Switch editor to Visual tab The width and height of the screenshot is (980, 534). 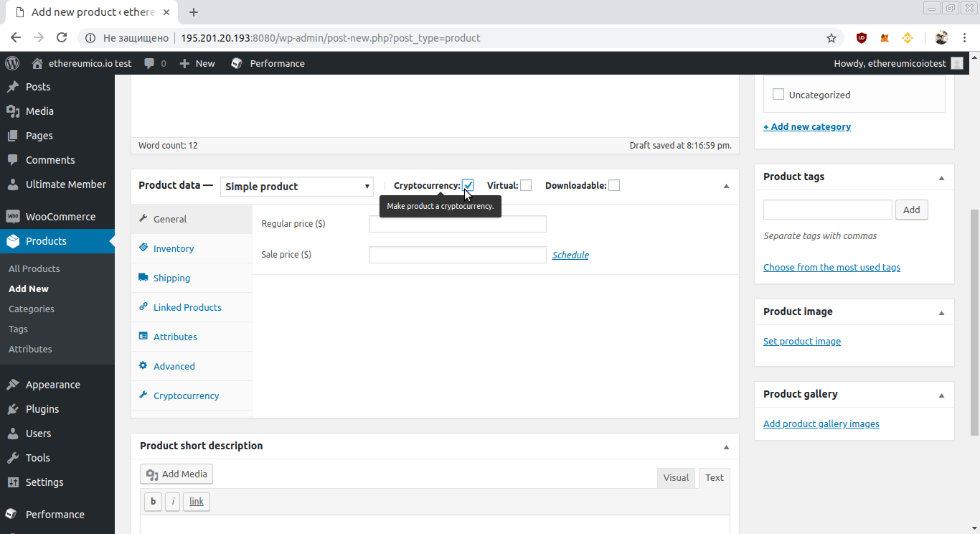pos(676,478)
